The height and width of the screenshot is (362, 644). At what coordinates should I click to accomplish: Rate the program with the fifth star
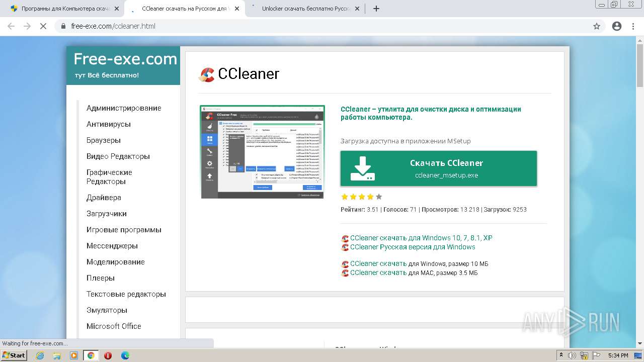pyautogui.click(x=379, y=197)
